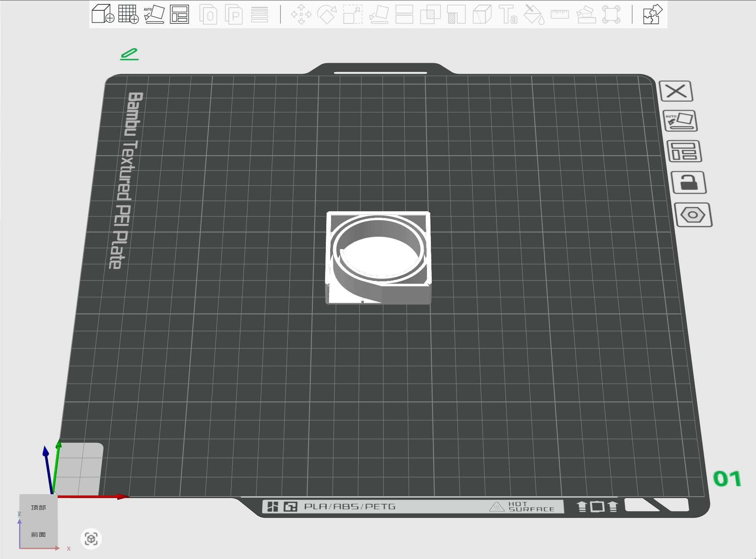Click the Split to parts icon
The height and width of the screenshot is (559, 756).
click(x=234, y=15)
